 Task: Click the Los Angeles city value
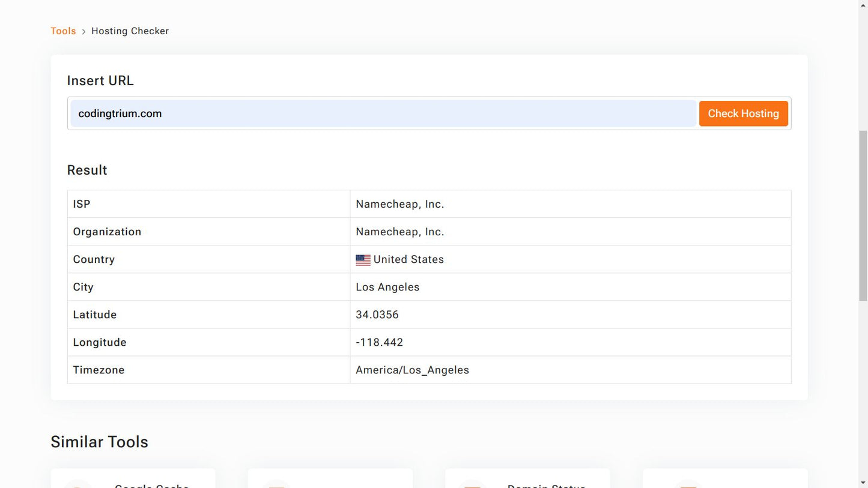(387, 287)
